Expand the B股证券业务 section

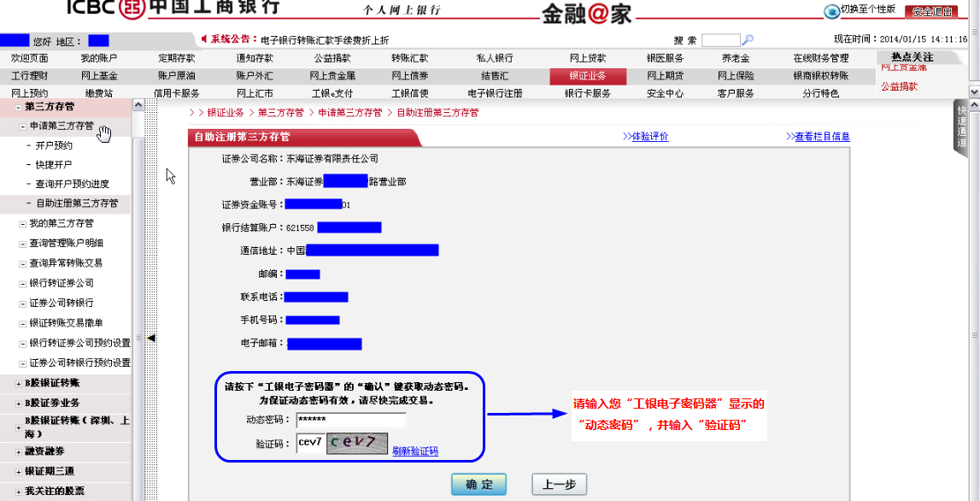pyautogui.click(x=19, y=404)
